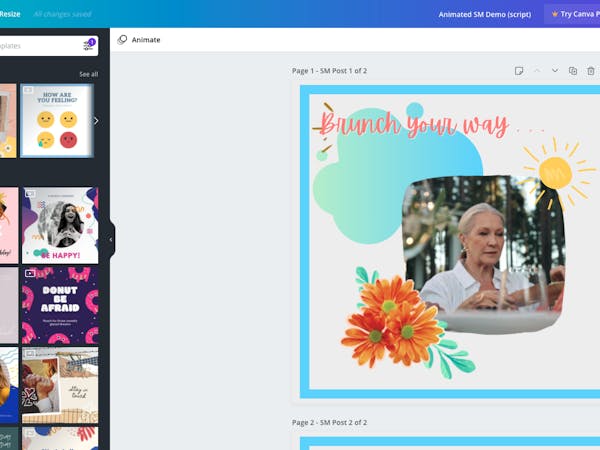Click the Page 2 - SM Post title

329,422
